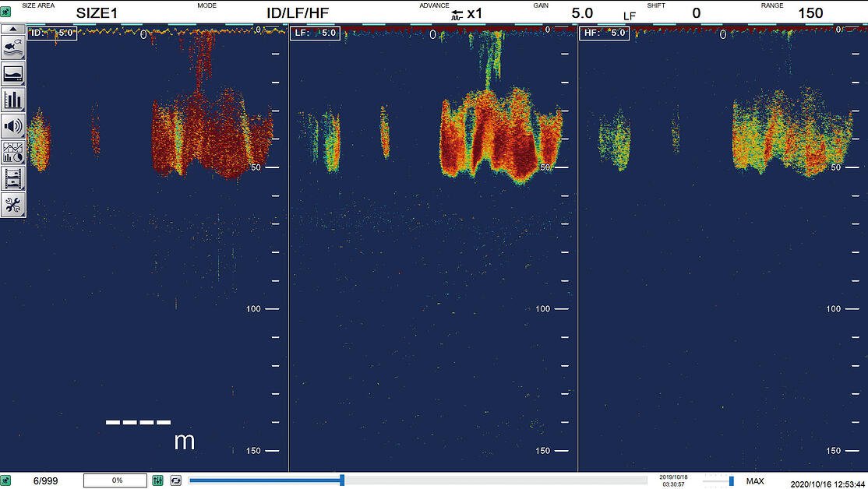Select the GAIN 5.0 value
The height and width of the screenshot is (489, 868).
(582, 13)
